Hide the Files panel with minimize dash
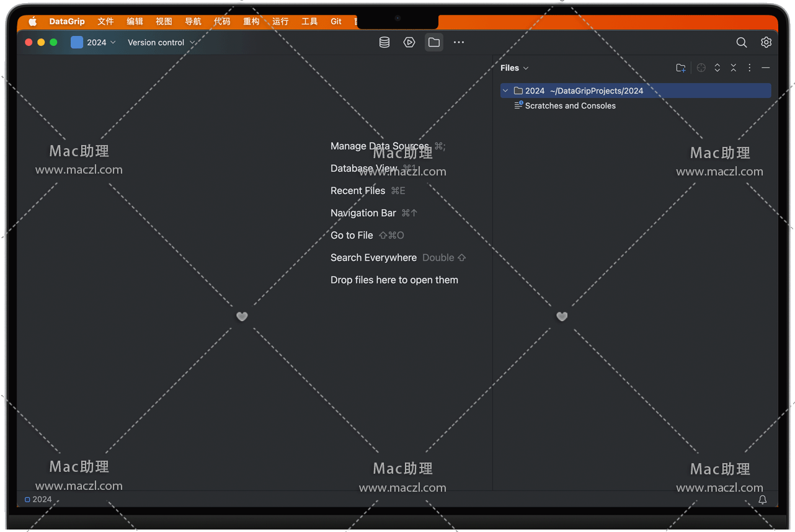The height and width of the screenshot is (532, 795). coord(766,68)
